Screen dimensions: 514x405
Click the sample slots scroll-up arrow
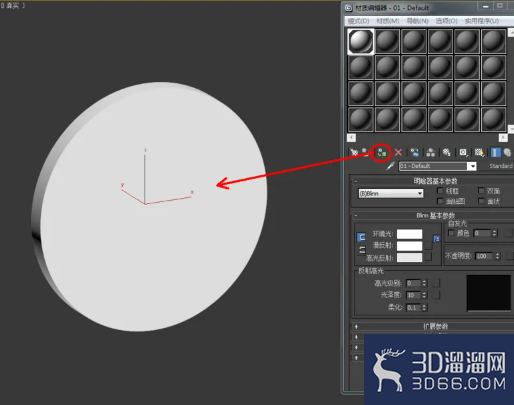click(511, 32)
